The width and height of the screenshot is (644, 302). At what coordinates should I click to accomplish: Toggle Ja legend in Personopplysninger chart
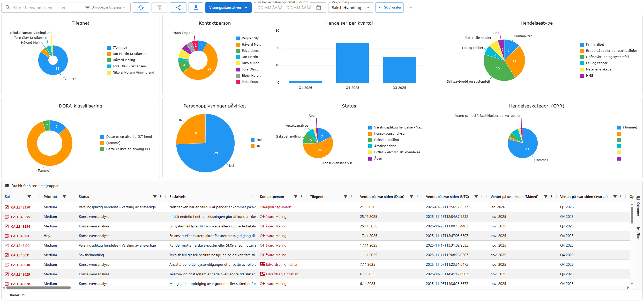pos(258,146)
